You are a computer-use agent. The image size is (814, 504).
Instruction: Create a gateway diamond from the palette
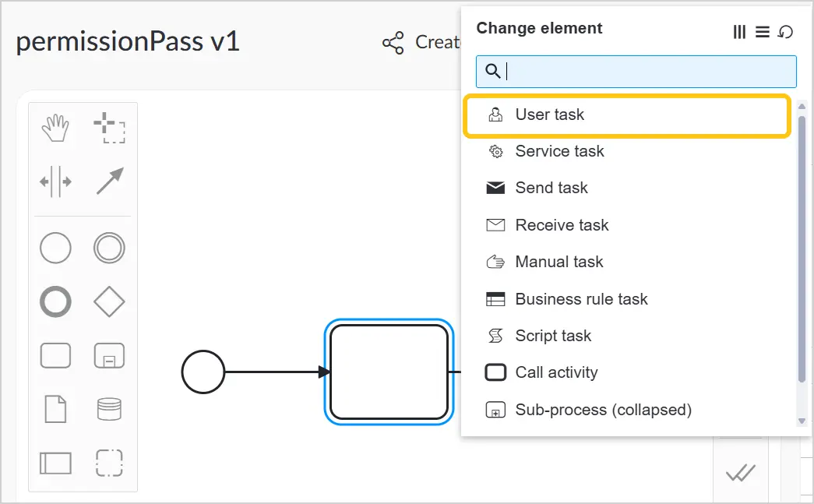pyautogui.click(x=110, y=301)
